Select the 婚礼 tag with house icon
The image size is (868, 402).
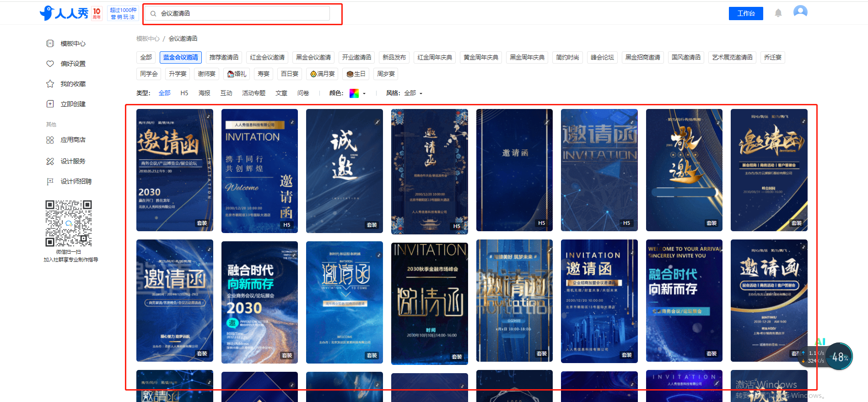237,74
